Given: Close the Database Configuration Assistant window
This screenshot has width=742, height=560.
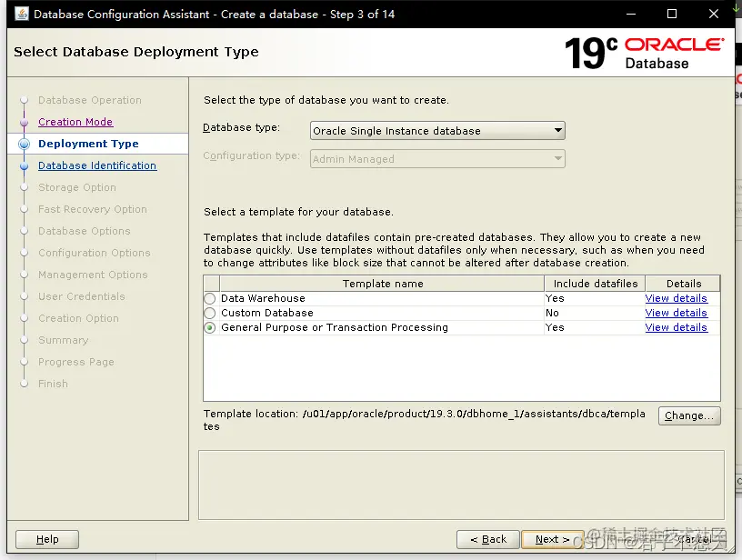Looking at the screenshot, I should tap(714, 14).
